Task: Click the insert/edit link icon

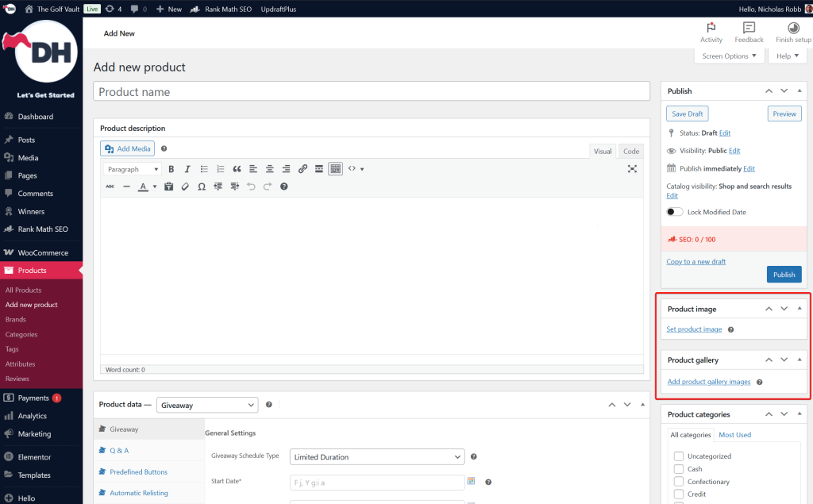Action: (x=302, y=169)
